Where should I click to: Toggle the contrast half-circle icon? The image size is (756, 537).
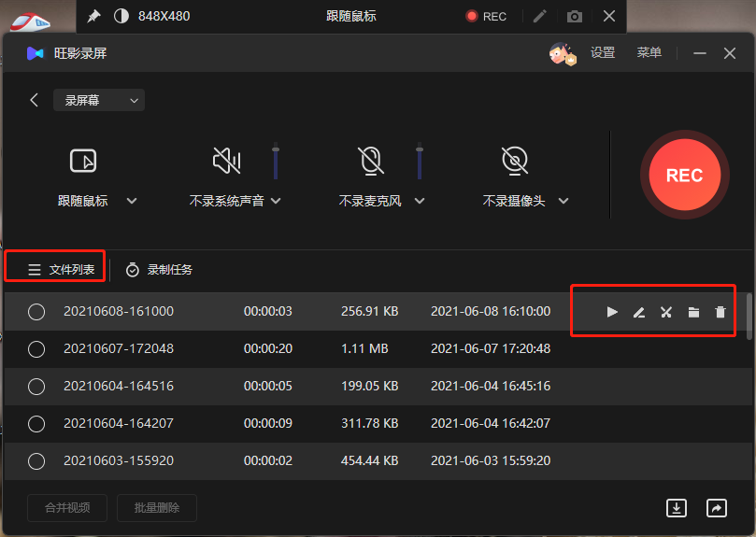pyautogui.click(x=121, y=17)
